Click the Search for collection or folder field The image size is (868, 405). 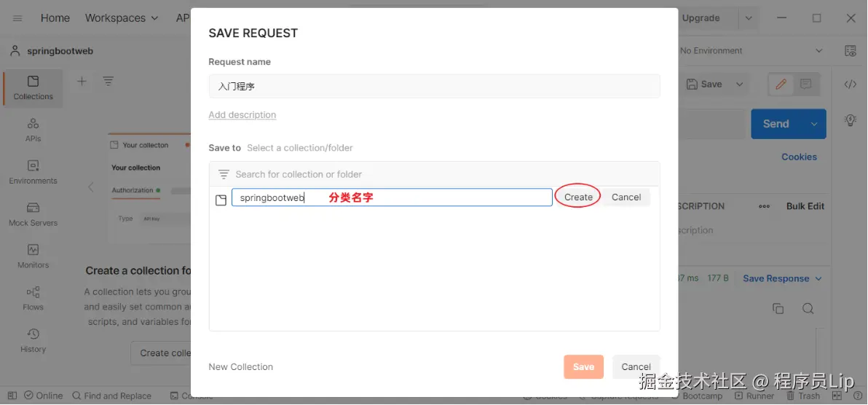[x=435, y=174]
